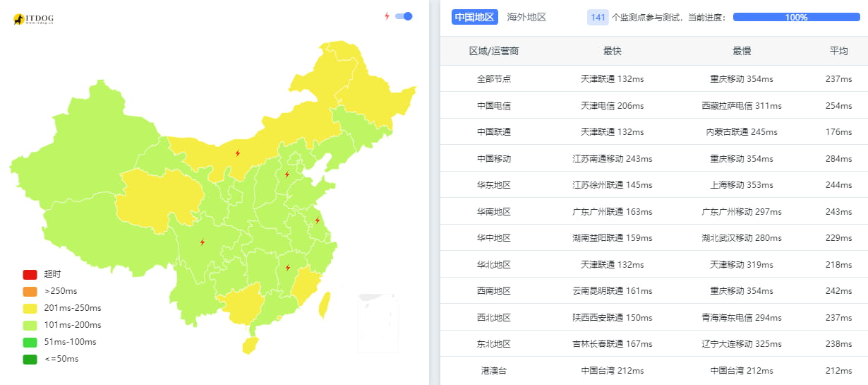Screen dimensions: 868x385
Task: Click the ITDOG logo
Action: coord(33,19)
